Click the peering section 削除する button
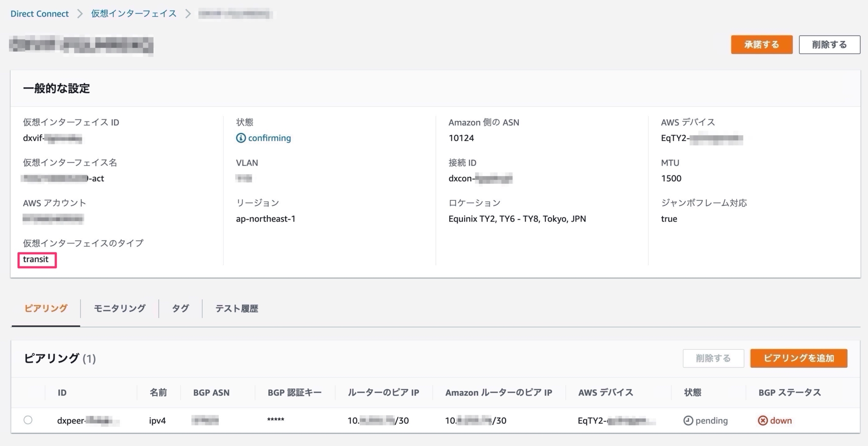 coord(713,358)
